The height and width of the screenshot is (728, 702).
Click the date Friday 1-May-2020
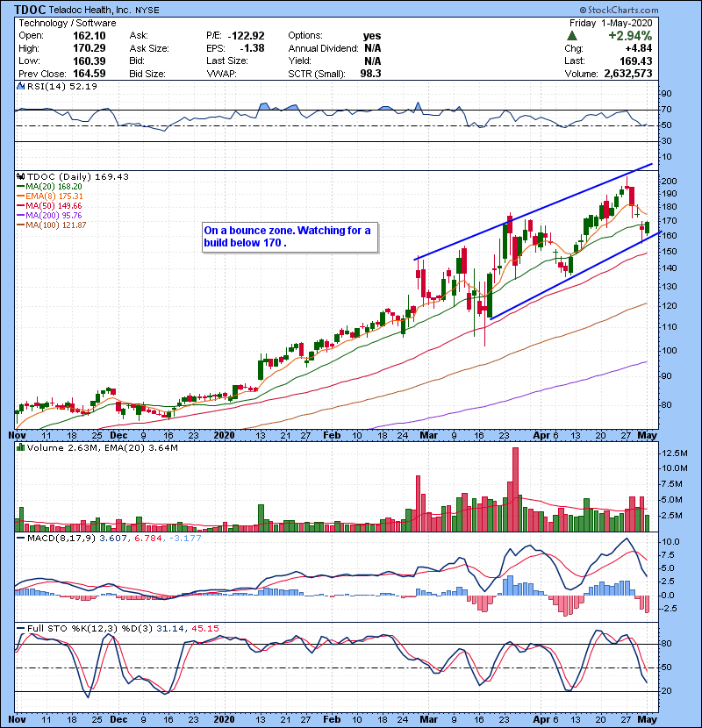point(611,23)
